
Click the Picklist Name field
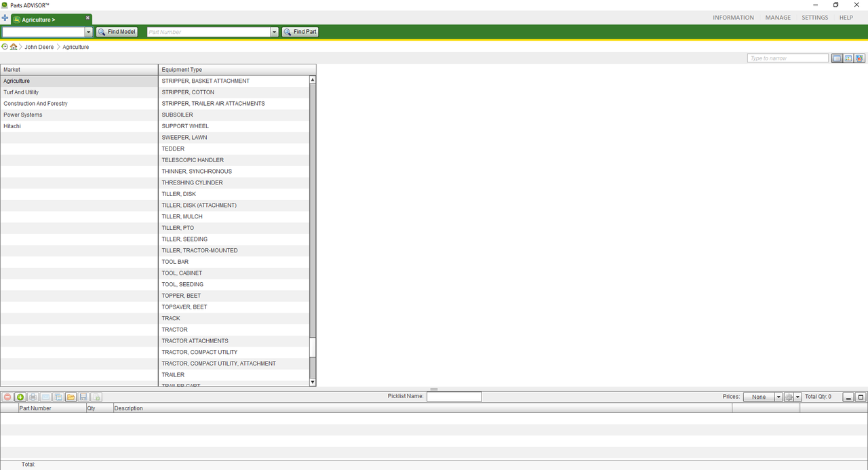(x=454, y=397)
